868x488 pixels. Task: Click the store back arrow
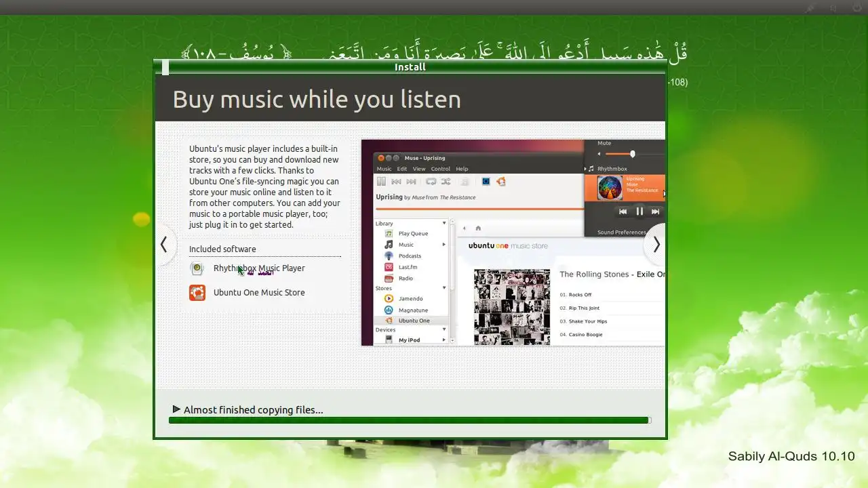[465, 228]
